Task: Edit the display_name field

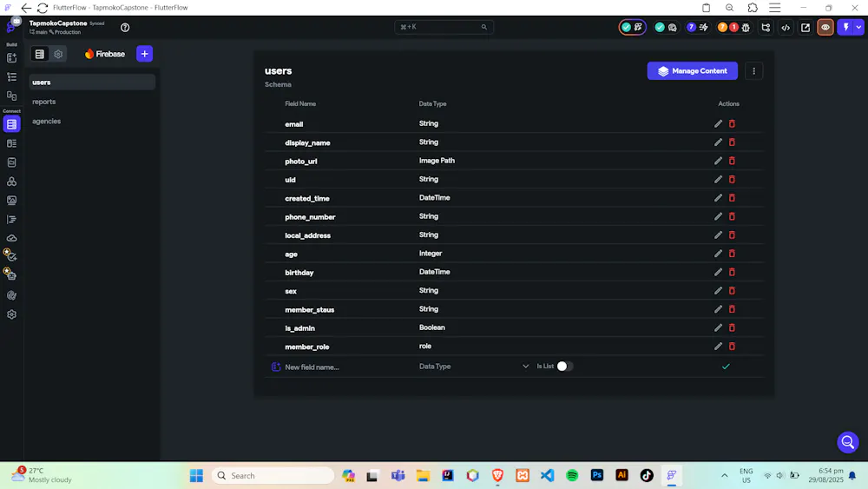Action: [718, 142]
